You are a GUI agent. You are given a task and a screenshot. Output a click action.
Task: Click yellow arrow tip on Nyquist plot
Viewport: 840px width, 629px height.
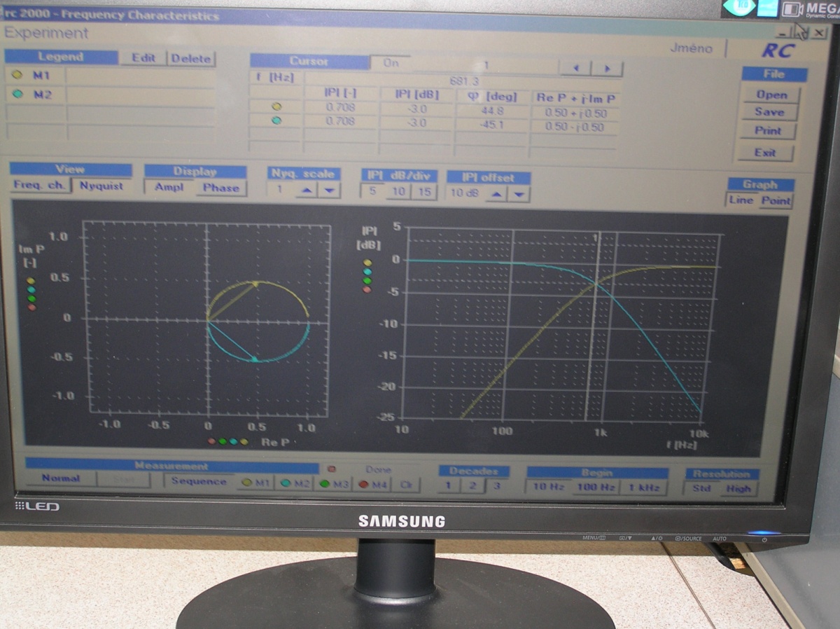coord(255,284)
